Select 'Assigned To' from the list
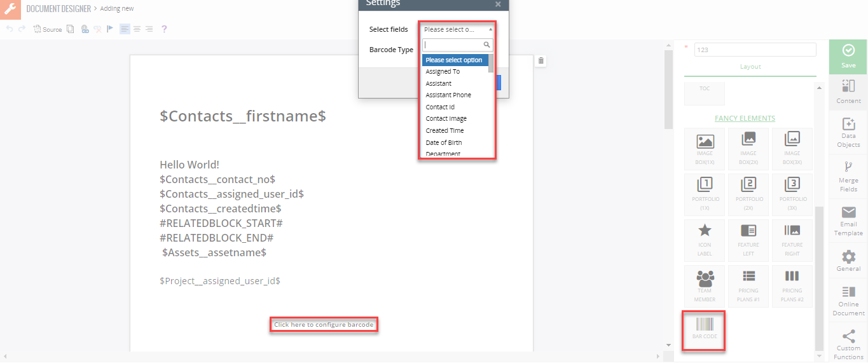The image size is (868, 363). (x=455, y=72)
